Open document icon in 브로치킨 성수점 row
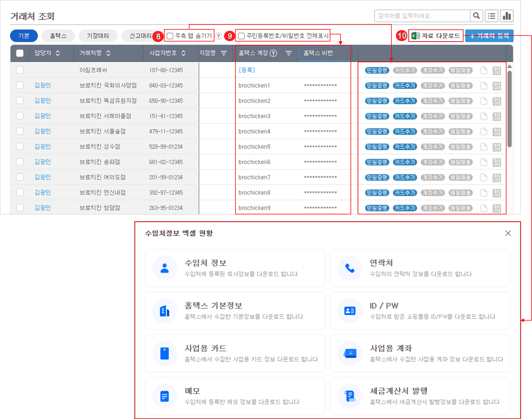The width and height of the screenshot is (532, 419). click(484, 147)
